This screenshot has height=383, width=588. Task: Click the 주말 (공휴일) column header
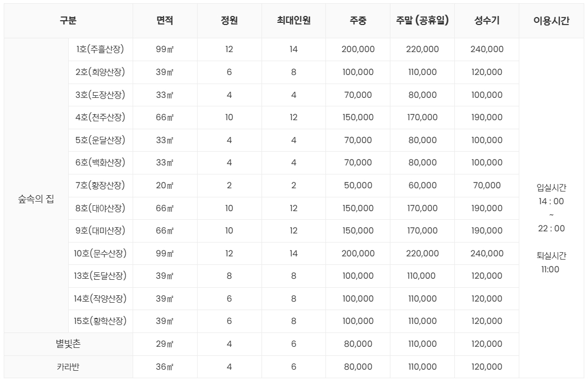422,21
